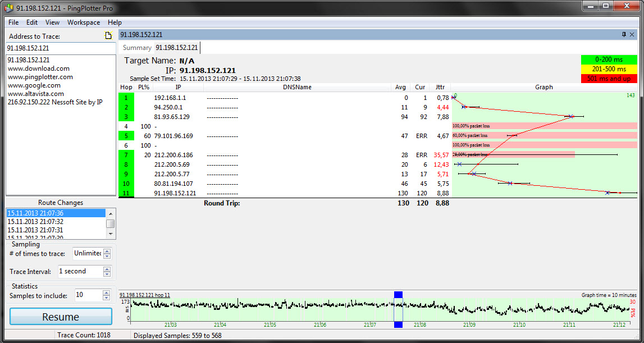Open the View menu
The height and width of the screenshot is (343, 644).
click(x=53, y=22)
